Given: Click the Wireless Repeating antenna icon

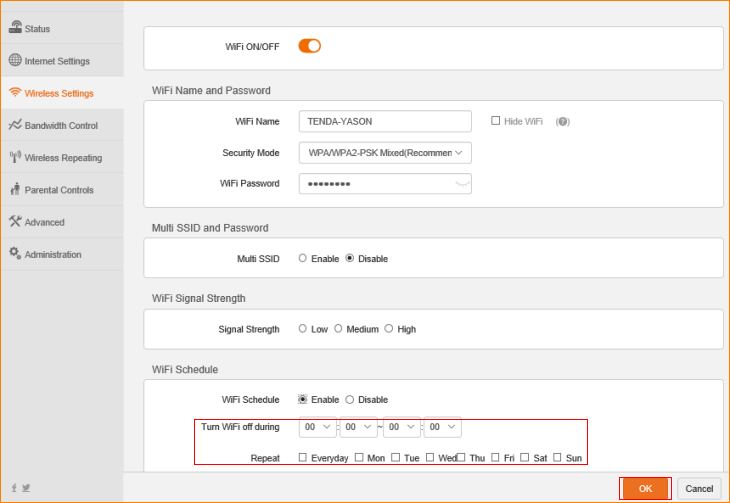Looking at the screenshot, I should click(x=15, y=157).
